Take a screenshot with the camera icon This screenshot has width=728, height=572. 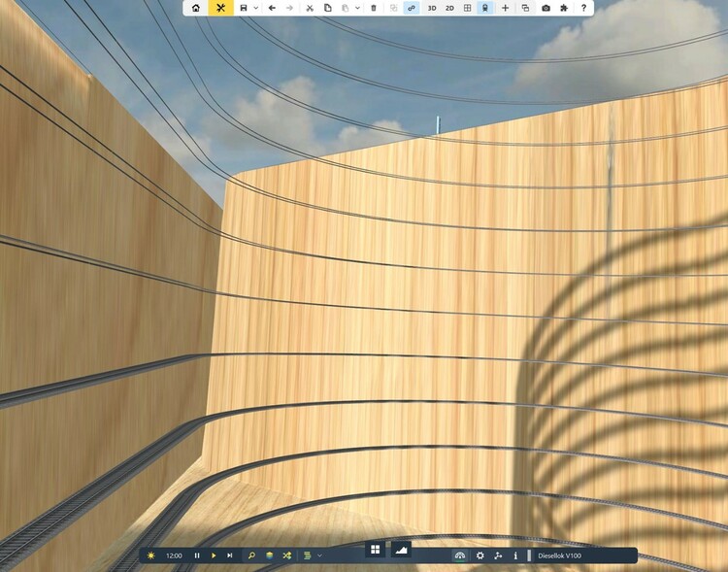click(546, 8)
